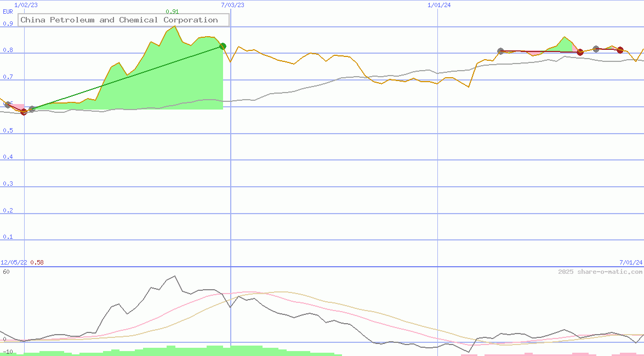This screenshot has width=644, height=356.
Task: Click the 0.58 price label near 12/05/22
Action: click(x=36, y=262)
